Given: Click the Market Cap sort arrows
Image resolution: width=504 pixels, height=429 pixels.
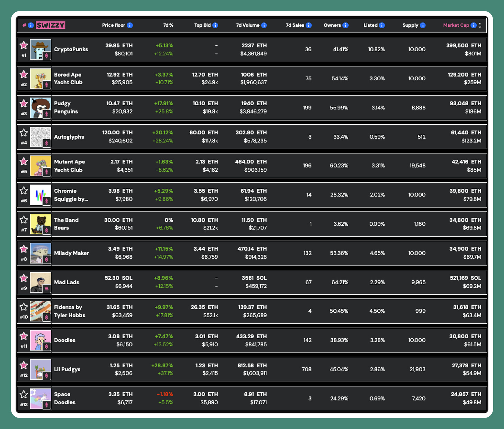Looking at the screenshot, I should pyautogui.click(x=480, y=25).
